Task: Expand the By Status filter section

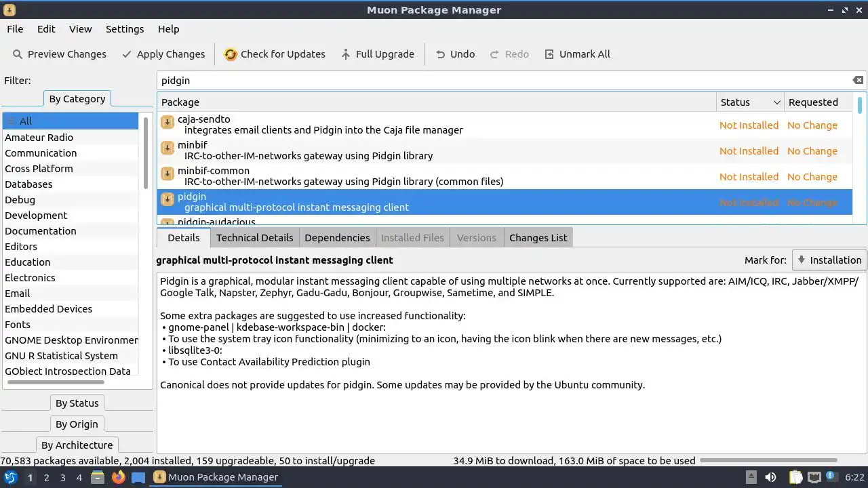Action: coord(77,403)
